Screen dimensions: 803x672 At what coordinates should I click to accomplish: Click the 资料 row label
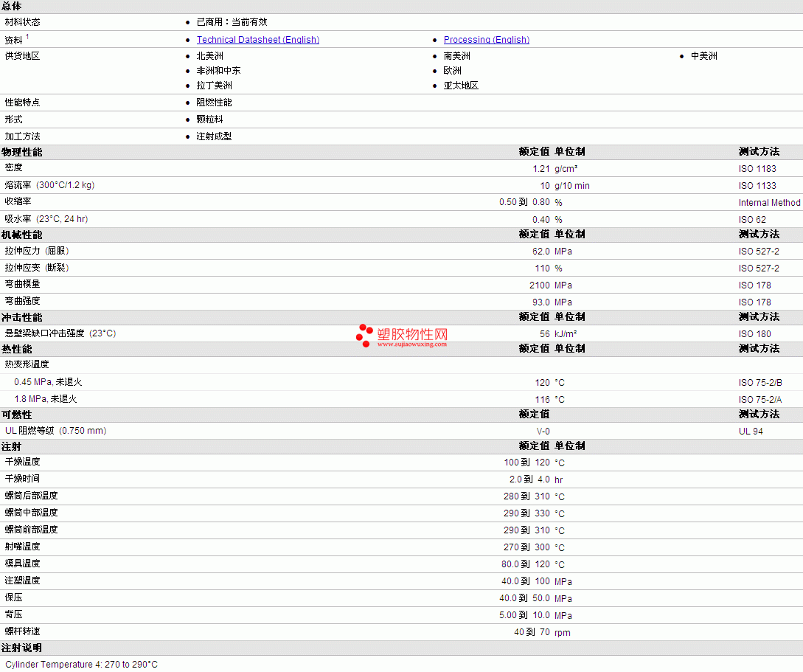tap(14, 40)
